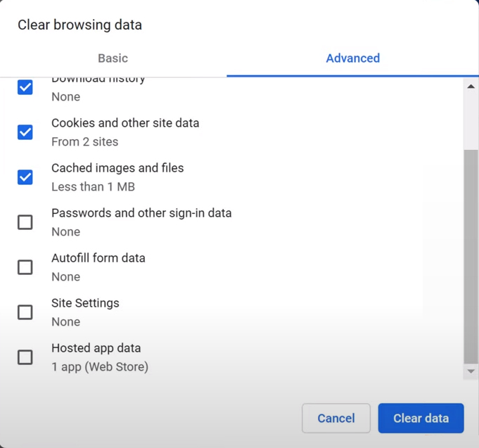Enable Passwords and other sign-in data
Screen dimensions: 479x448
pyautogui.click(x=25, y=222)
